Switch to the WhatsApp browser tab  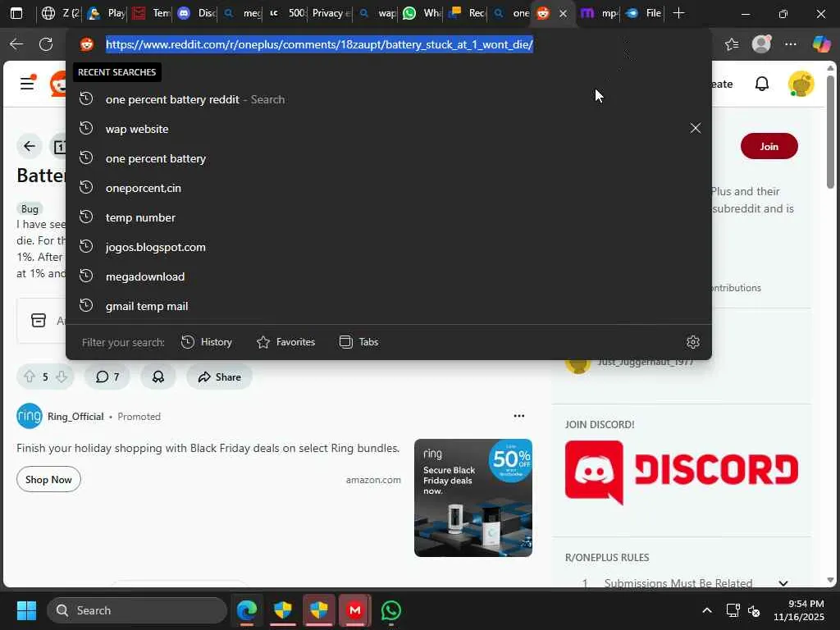(x=422, y=13)
